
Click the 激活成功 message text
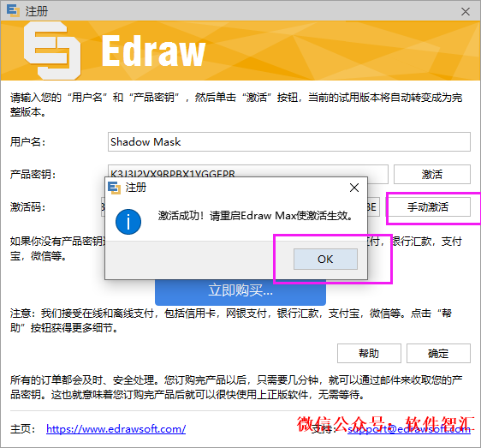(x=255, y=216)
